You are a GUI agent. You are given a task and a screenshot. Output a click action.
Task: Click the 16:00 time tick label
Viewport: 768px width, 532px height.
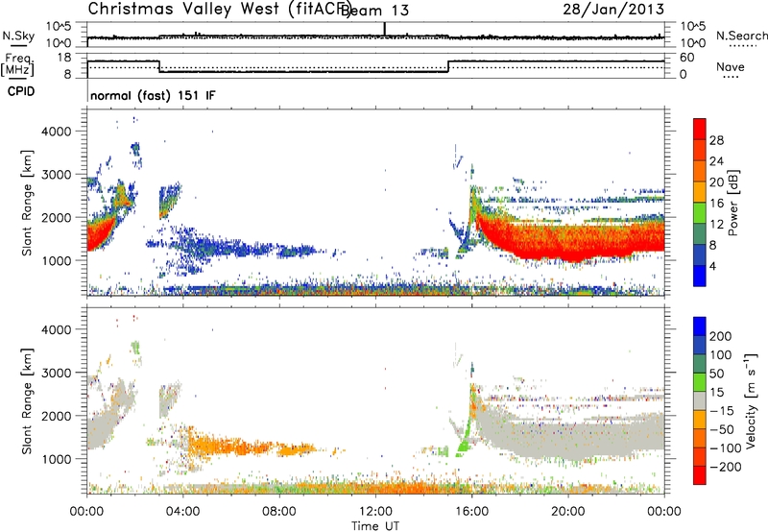click(471, 512)
